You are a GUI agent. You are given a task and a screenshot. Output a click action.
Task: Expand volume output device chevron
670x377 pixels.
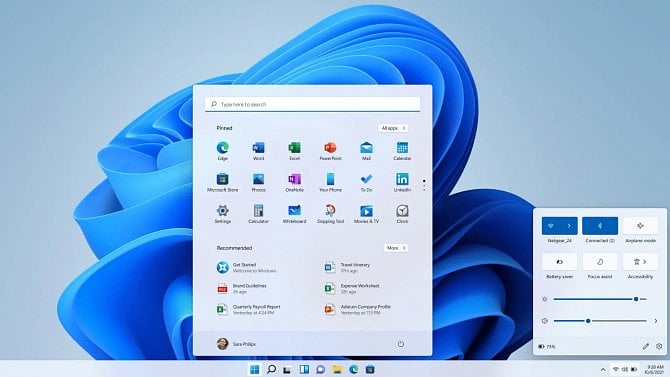(x=656, y=321)
